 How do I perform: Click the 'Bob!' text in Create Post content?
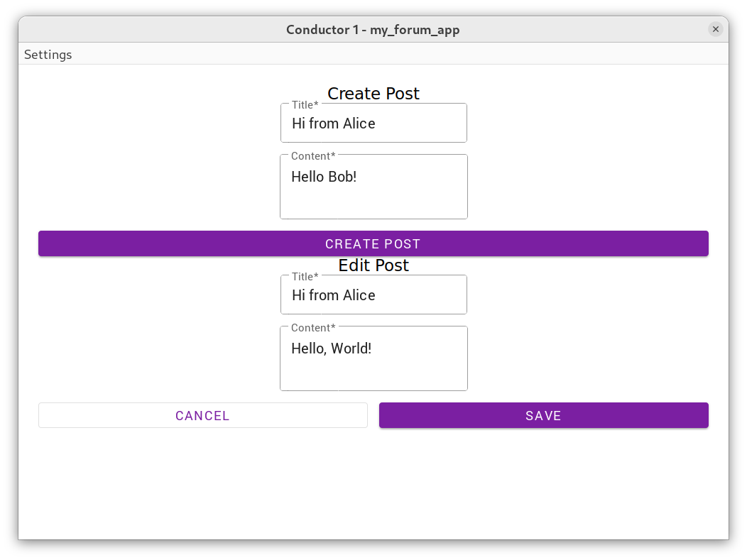[342, 177]
